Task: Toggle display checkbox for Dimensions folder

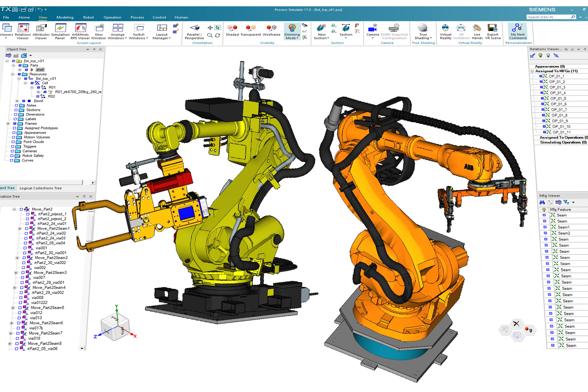Action: pos(16,115)
